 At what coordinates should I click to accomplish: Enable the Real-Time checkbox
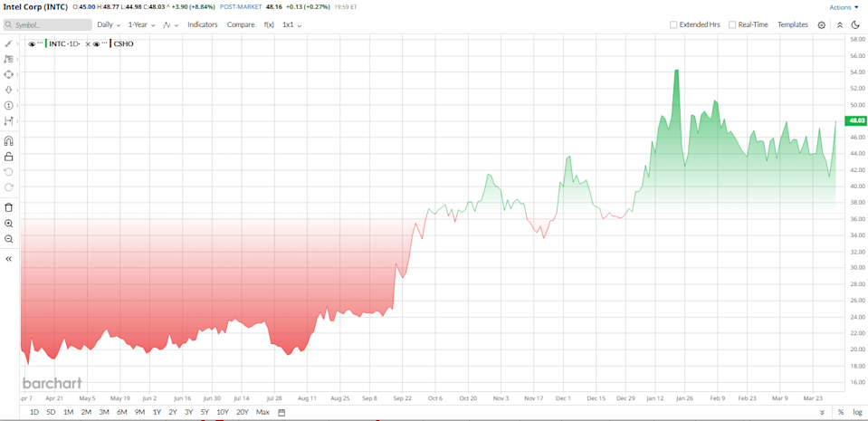pyautogui.click(x=732, y=25)
